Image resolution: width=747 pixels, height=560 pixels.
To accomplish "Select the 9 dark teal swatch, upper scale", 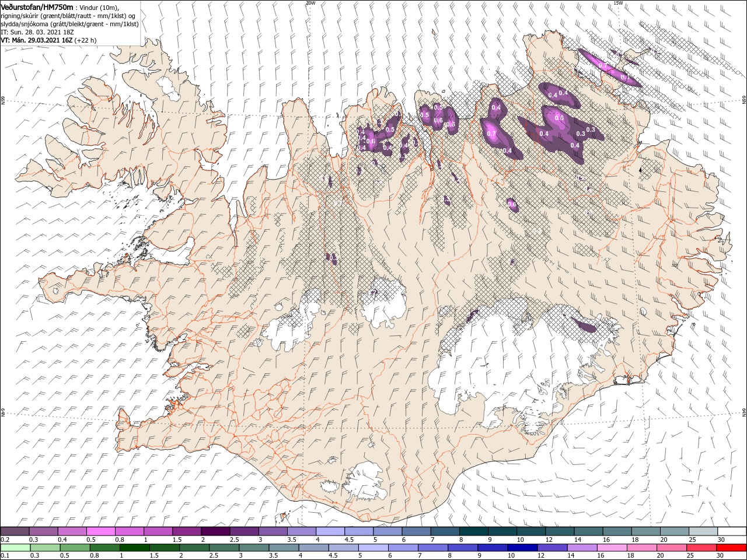I will (x=502, y=531).
